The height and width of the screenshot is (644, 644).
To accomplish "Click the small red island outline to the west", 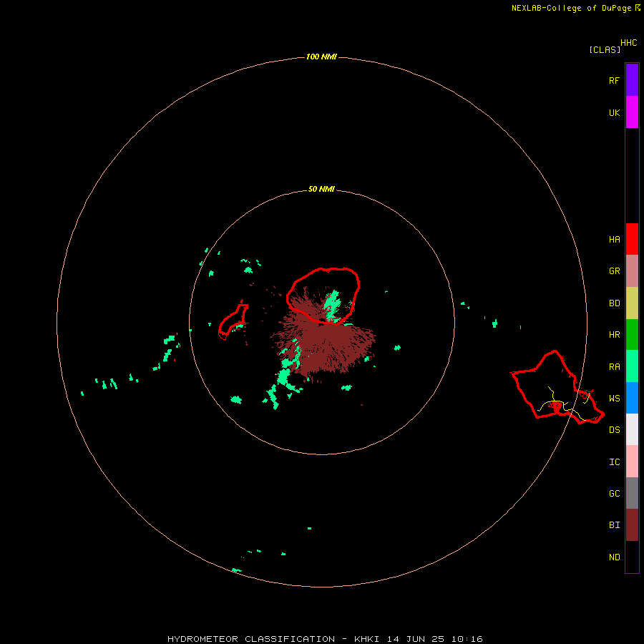I will tap(233, 321).
